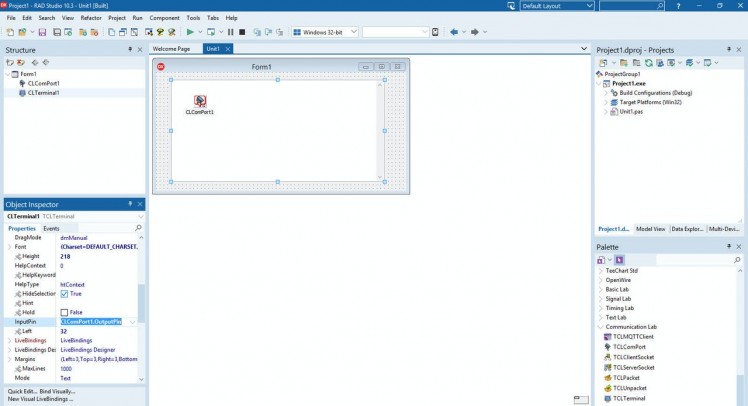748x406 pixels.
Task: Click the Object Inspector vertical scrollbar thumb
Action: click(x=141, y=301)
